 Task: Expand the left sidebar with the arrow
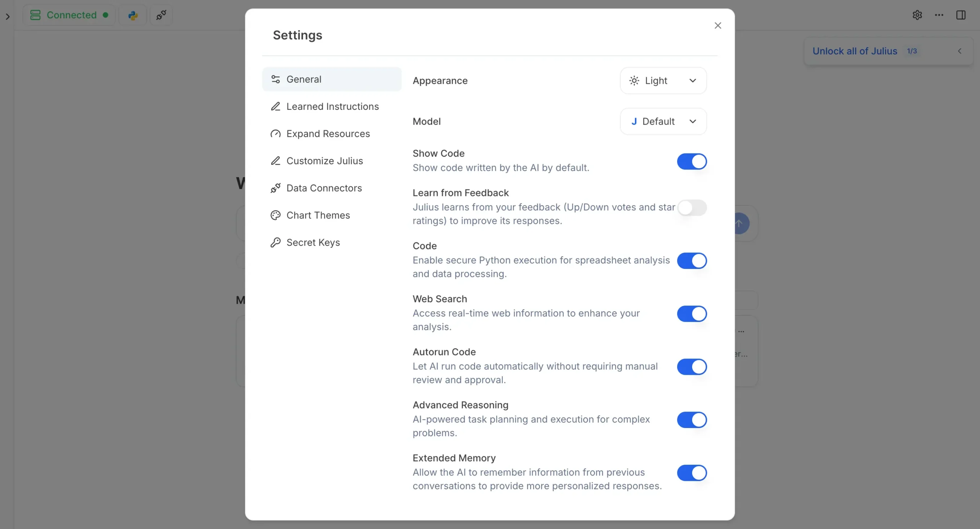[x=7, y=17]
